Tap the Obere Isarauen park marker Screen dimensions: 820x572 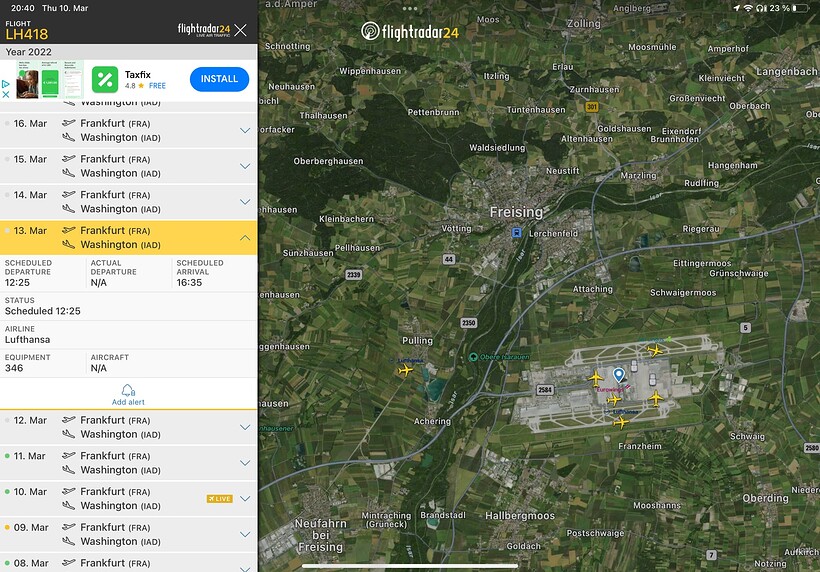[473, 357]
